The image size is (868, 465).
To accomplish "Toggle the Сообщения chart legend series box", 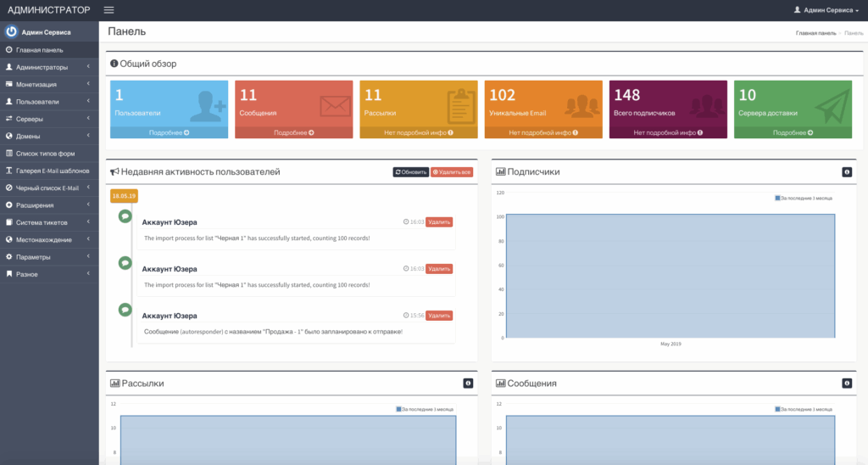I will [x=778, y=409].
